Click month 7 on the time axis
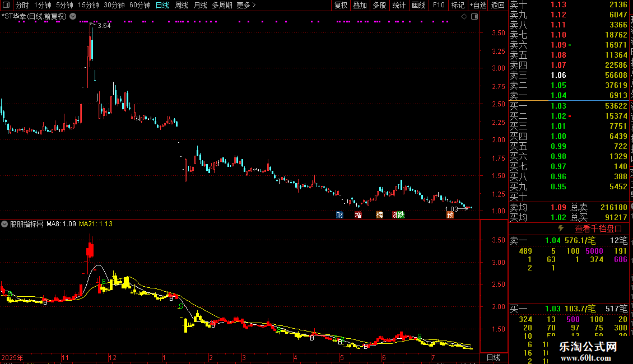Screen dimensions: 633x364 pos(433,357)
